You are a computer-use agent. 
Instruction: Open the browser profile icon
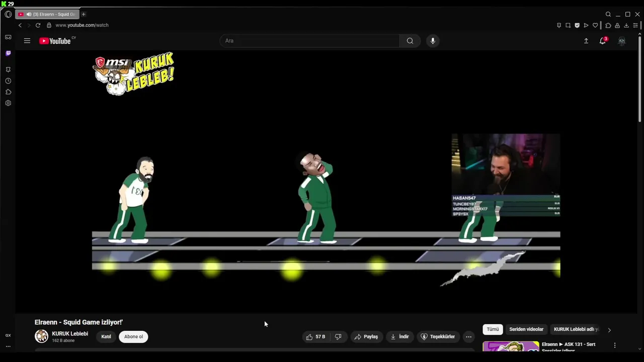617,25
